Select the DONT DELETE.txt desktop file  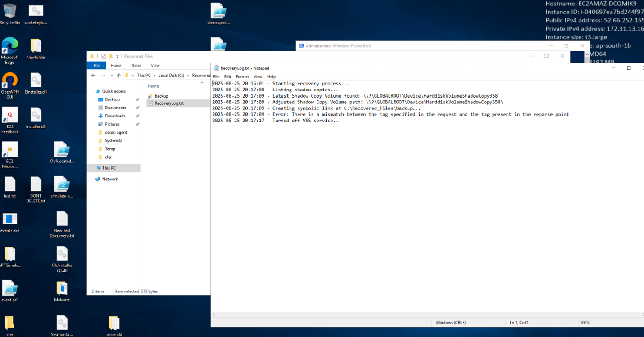click(36, 185)
